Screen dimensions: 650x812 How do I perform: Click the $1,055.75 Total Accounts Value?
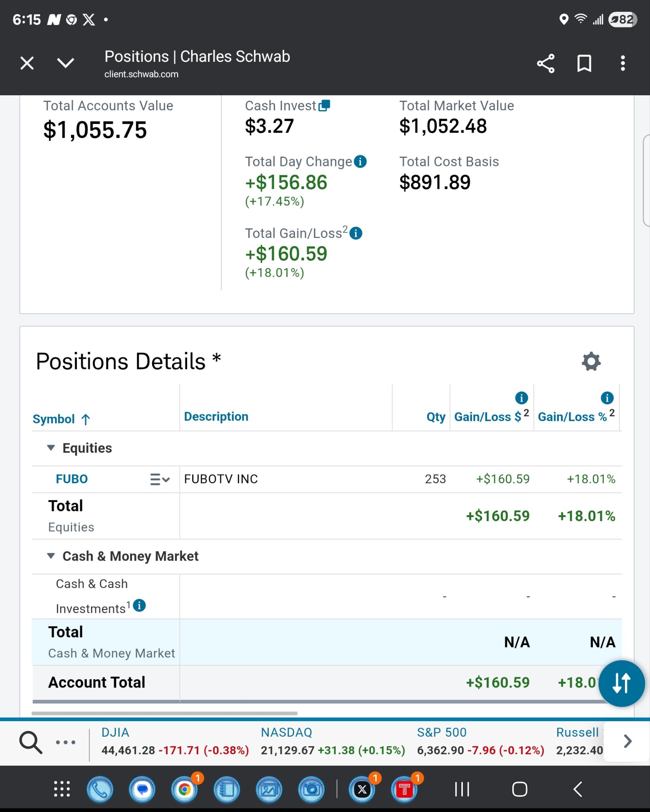coord(95,130)
